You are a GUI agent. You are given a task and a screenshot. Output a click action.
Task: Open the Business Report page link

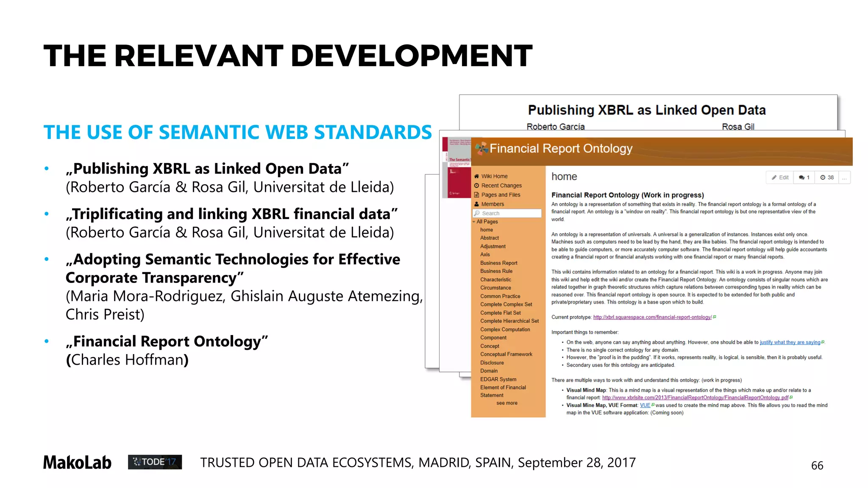[498, 263]
